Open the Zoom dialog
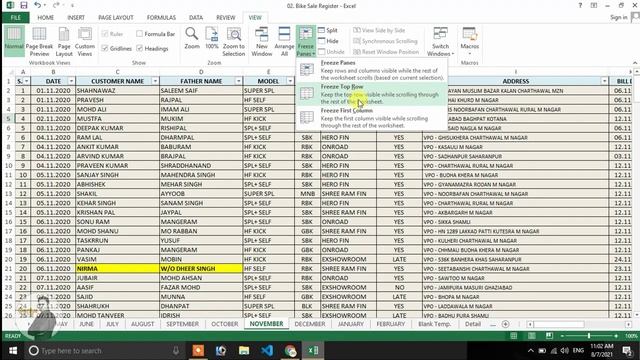 [x=192, y=38]
